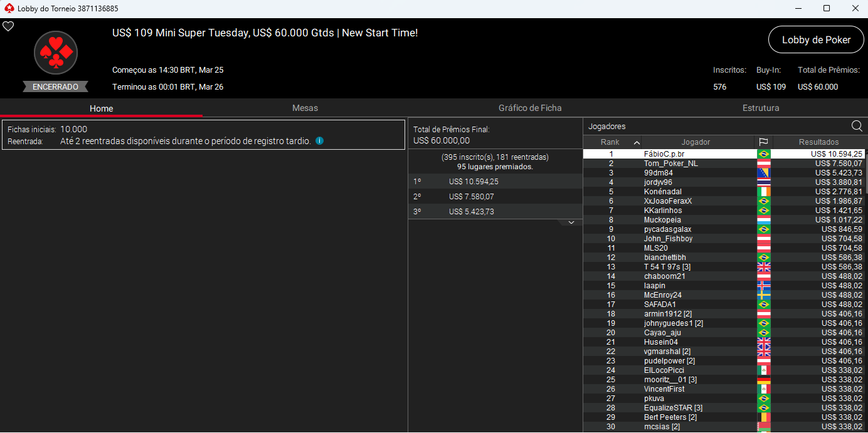Click the flag beside mooritz__01
The width and height of the screenshot is (868, 433).
pos(764,380)
